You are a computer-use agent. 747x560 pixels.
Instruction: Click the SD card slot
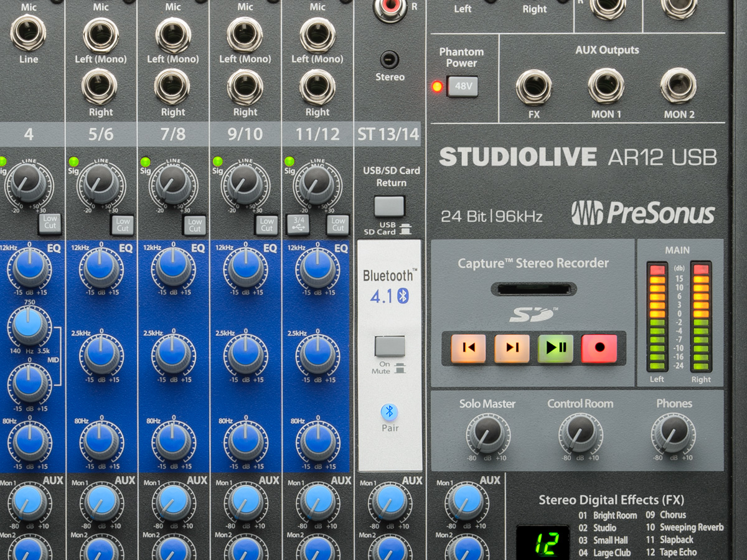(x=533, y=289)
